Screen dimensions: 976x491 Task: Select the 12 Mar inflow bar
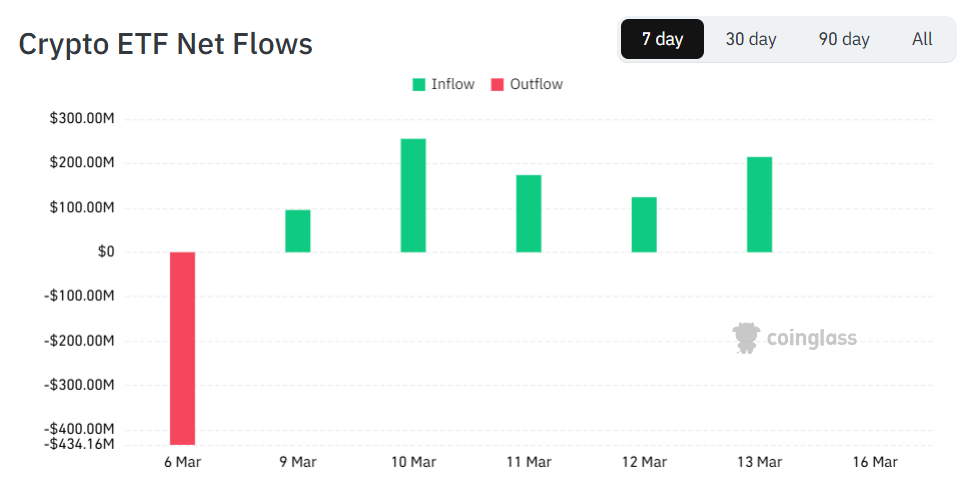pyautogui.click(x=644, y=224)
